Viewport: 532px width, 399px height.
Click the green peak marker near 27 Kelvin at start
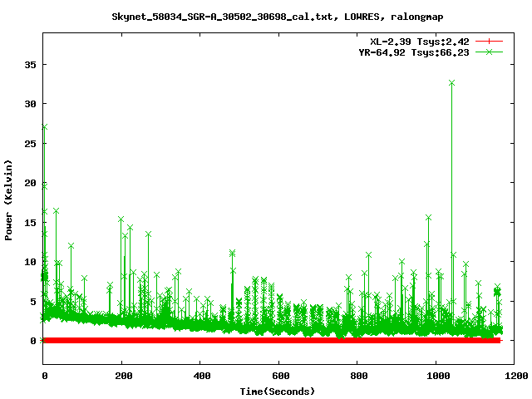click(44, 127)
